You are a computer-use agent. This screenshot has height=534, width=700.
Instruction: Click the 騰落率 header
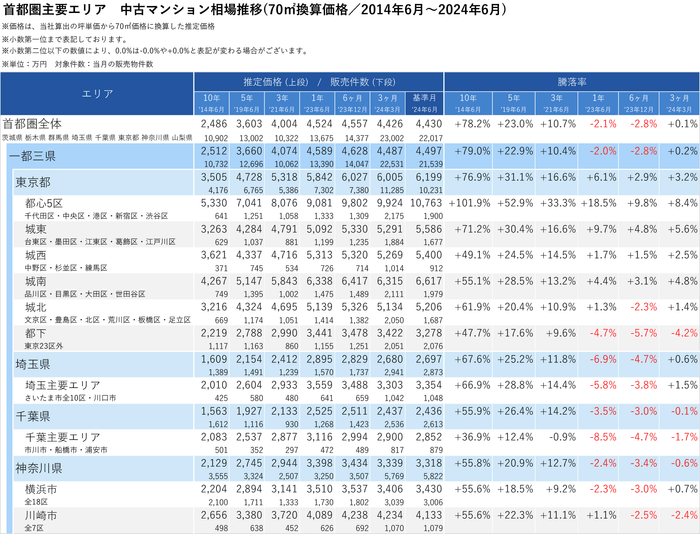click(572, 82)
